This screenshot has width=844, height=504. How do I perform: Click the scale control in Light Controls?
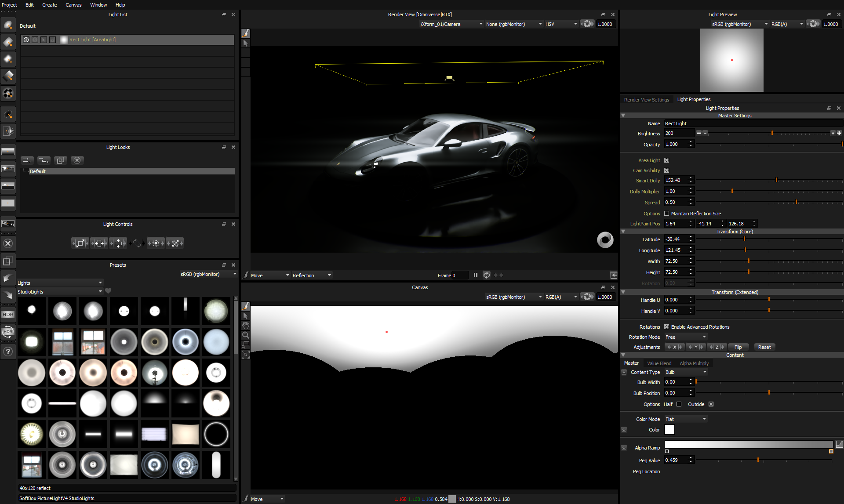coord(80,243)
